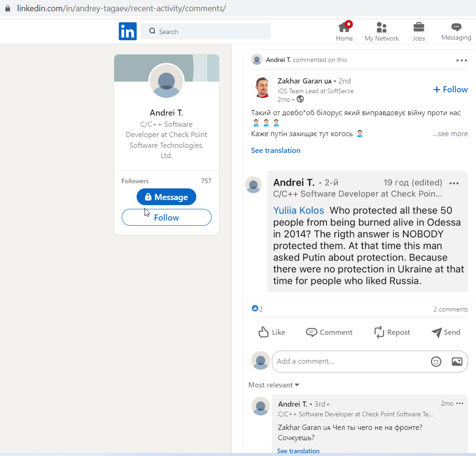Click Zakhar Garan's profile photo

262,87
